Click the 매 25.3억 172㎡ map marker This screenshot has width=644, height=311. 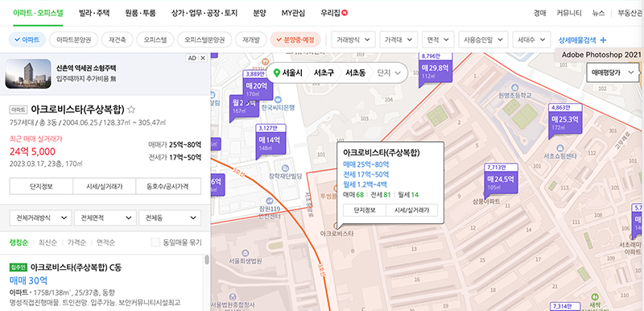coord(565,121)
